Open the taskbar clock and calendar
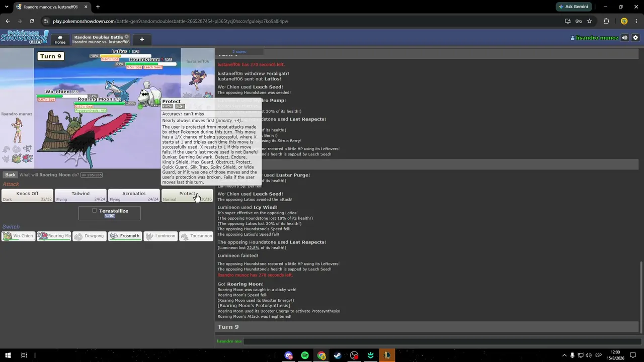Screen dimensions: 644x362 (x=615, y=355)
